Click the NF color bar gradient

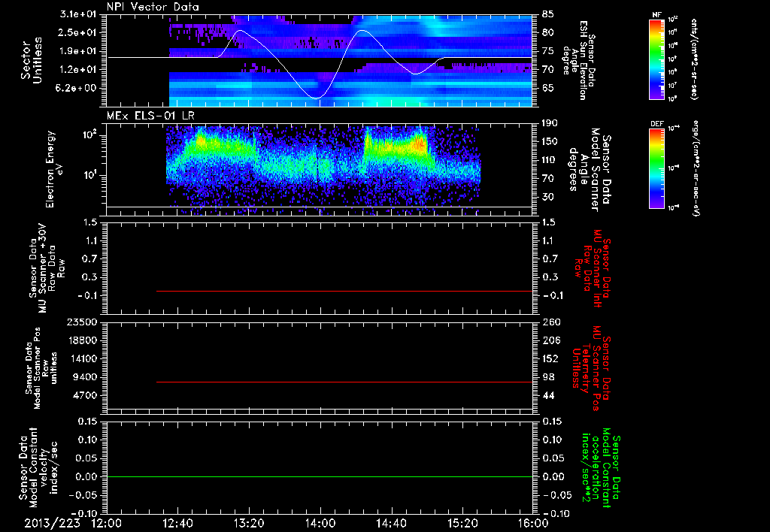[657, 59]
